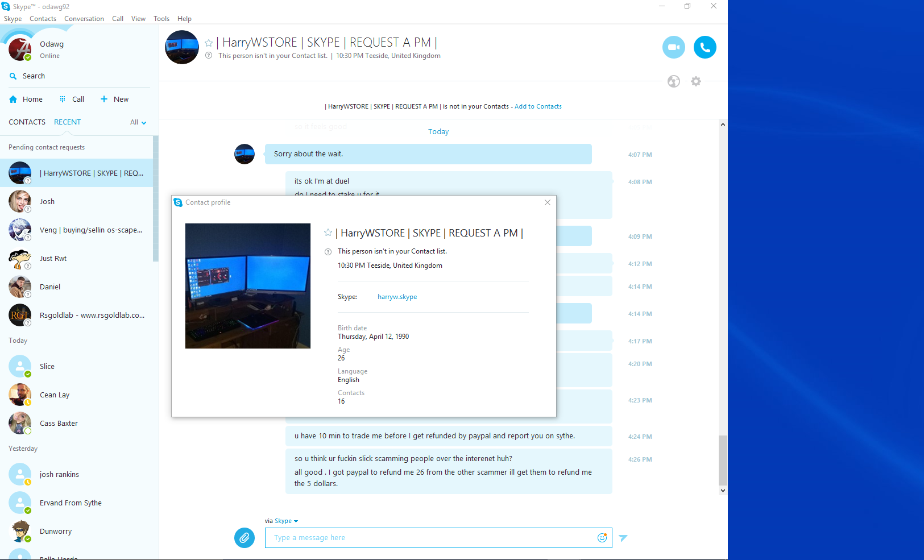Click the Today date separator in chat
924x560 pixels.
(438, 132)
